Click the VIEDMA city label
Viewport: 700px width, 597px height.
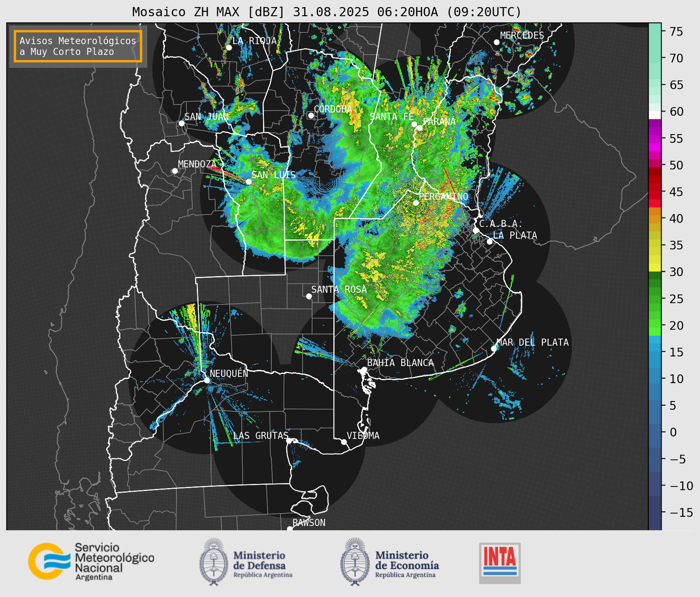363,436
